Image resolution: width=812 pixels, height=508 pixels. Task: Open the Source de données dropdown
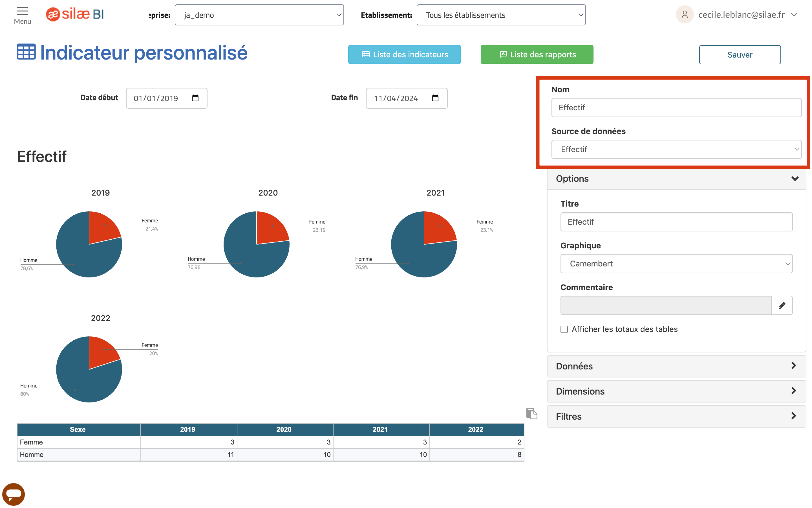click(676, 149)
